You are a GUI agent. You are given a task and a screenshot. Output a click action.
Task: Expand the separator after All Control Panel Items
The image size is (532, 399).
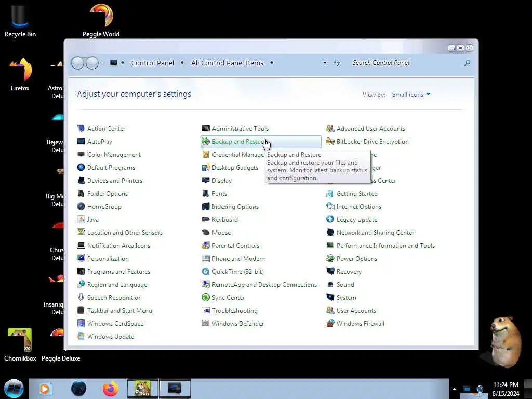[x=271, y=63]
